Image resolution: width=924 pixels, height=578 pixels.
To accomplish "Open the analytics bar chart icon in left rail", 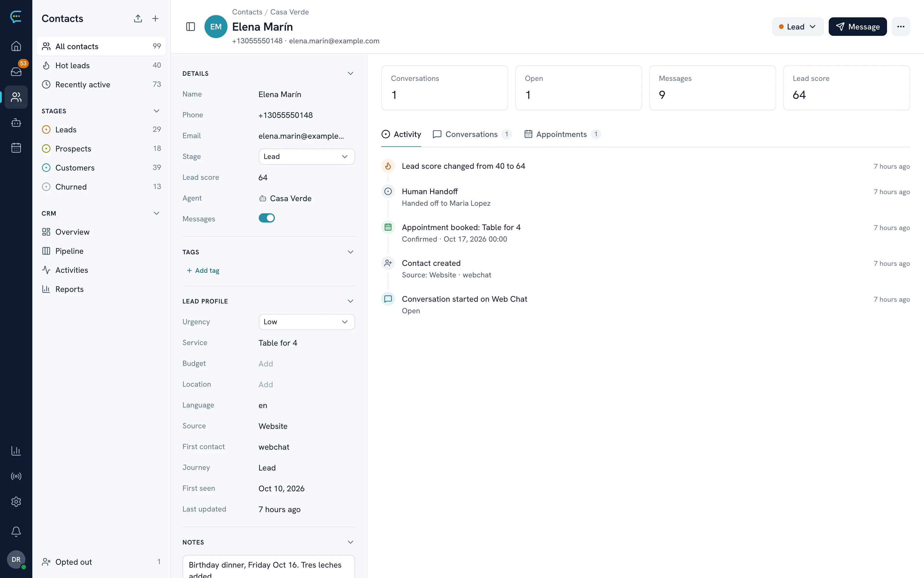I will click(x=16, y=451).
